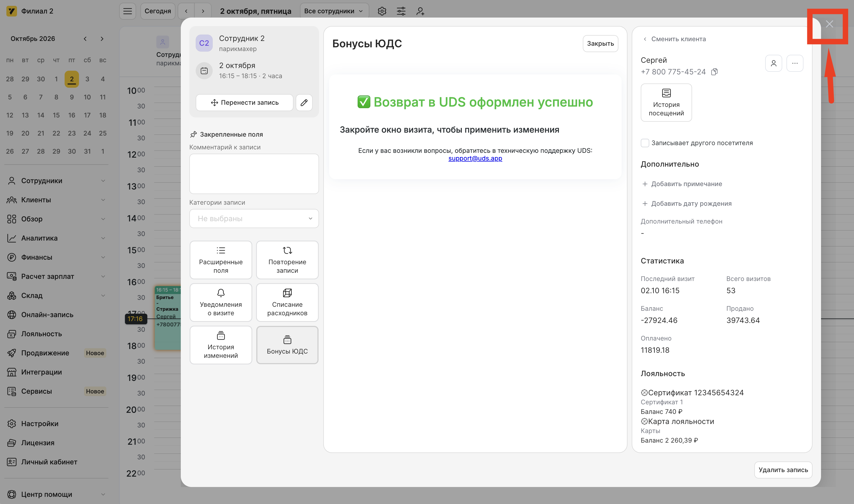Open the client profile icon next to Сергей

pos(773,63)
